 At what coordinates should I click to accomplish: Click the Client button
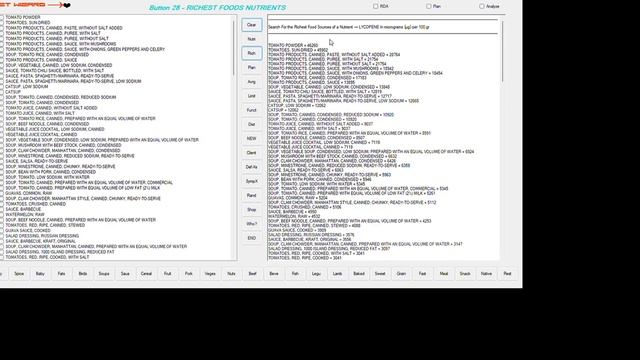click(x=251, y=153)
